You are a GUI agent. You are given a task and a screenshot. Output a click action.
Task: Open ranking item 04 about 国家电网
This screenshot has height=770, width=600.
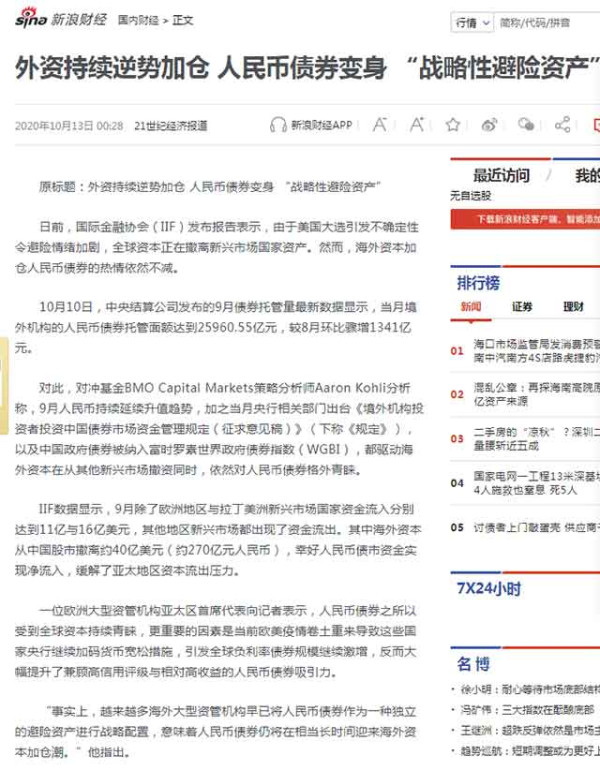click(536, 483)
